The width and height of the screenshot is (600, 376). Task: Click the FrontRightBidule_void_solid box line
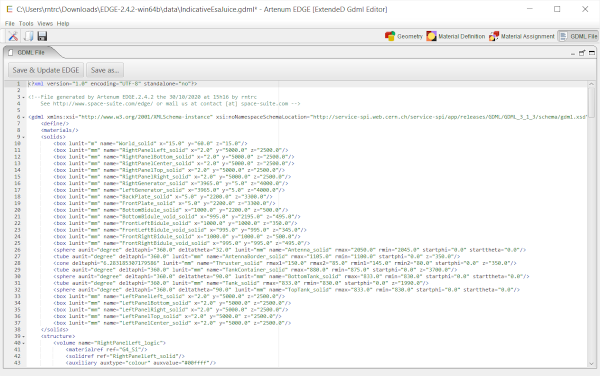coord(181,243)
